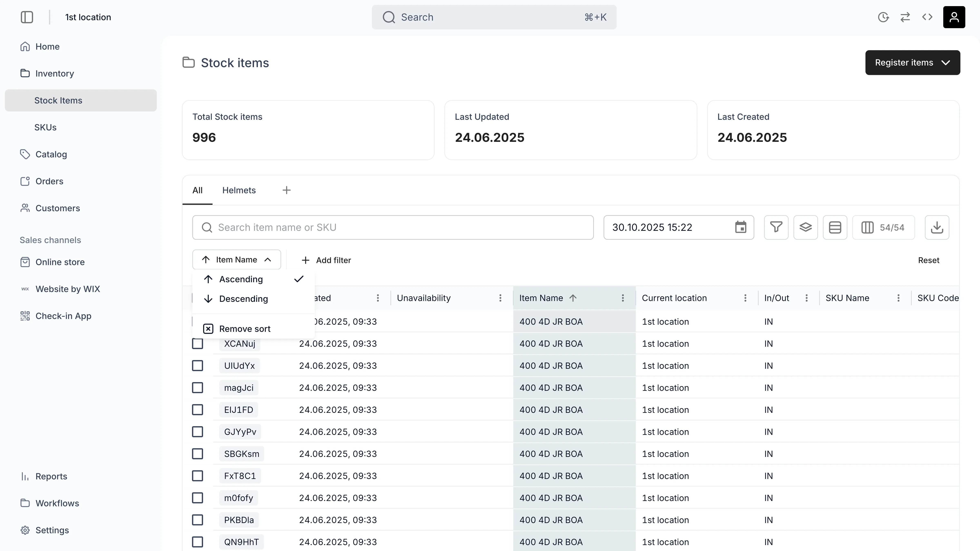The width and height of the screenshot is (980, 551).
Task: Collapse the sidebar panel icon
Action: (x=27, y=17)
